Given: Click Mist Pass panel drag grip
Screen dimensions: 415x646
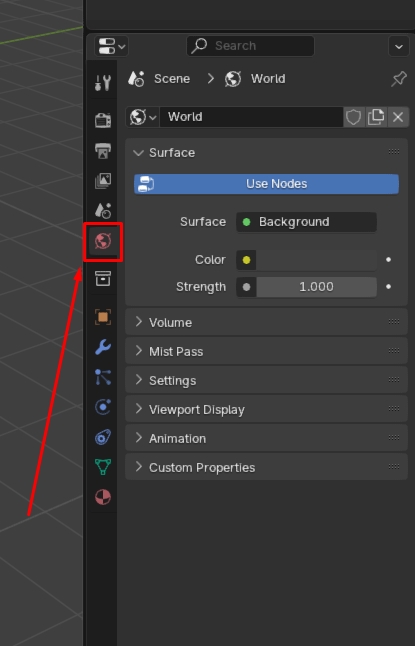Looking at the screenshot, I should click(x=394, y=351).
